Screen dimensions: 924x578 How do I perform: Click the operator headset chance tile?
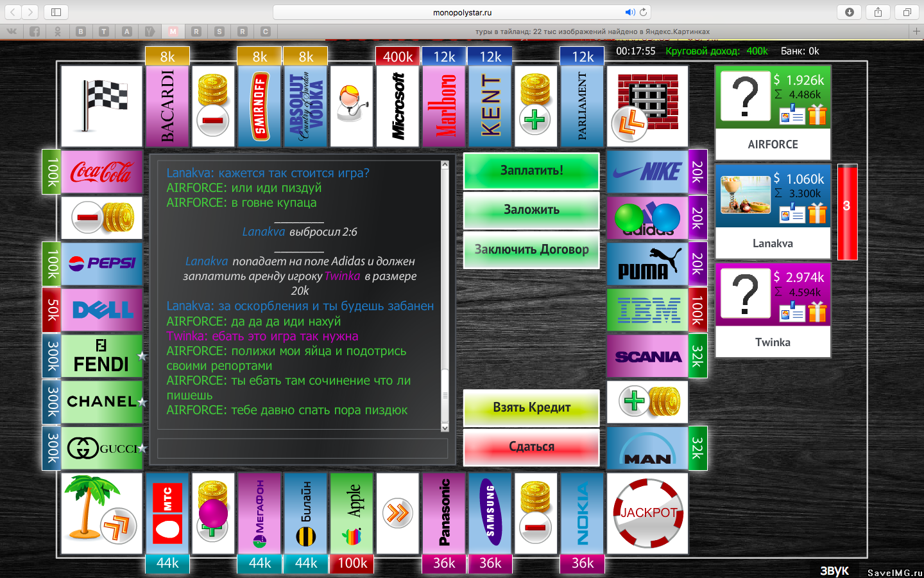tap(352, 107)
